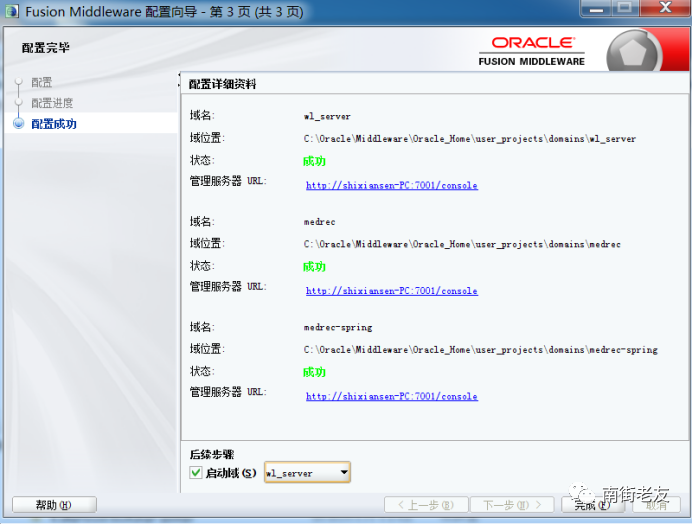Click the domains\medrec-spring location path
The width and height of the screenshot is (692, 525).
pos(481,349)
